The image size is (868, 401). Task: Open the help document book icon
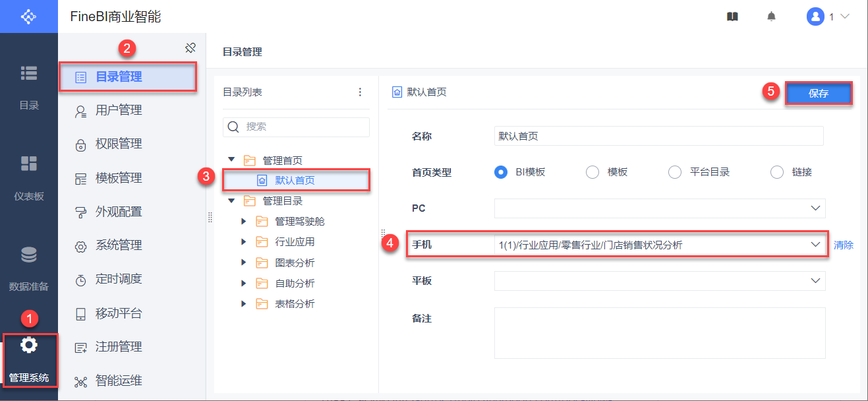[732, 17]
